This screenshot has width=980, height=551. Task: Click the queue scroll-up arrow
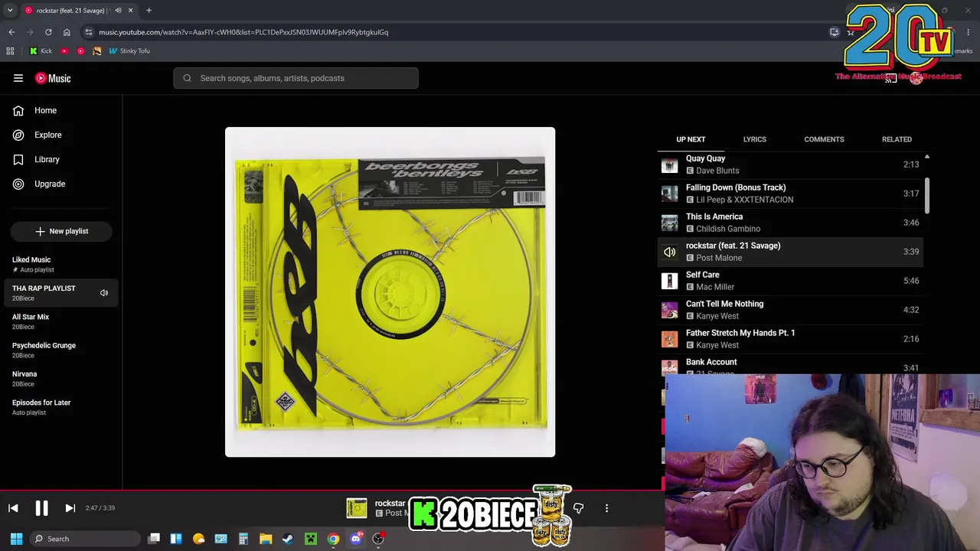coord(926,157)
